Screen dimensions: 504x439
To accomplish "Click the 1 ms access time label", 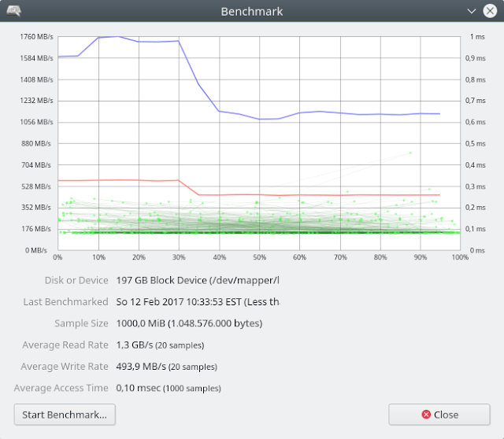I will [x=477, y=37].
